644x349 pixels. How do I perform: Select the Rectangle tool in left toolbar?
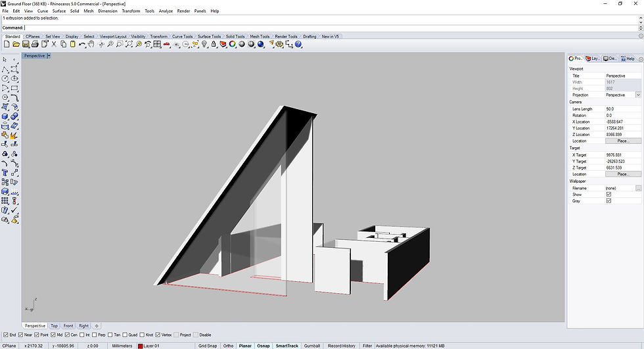tap(14, 88)
